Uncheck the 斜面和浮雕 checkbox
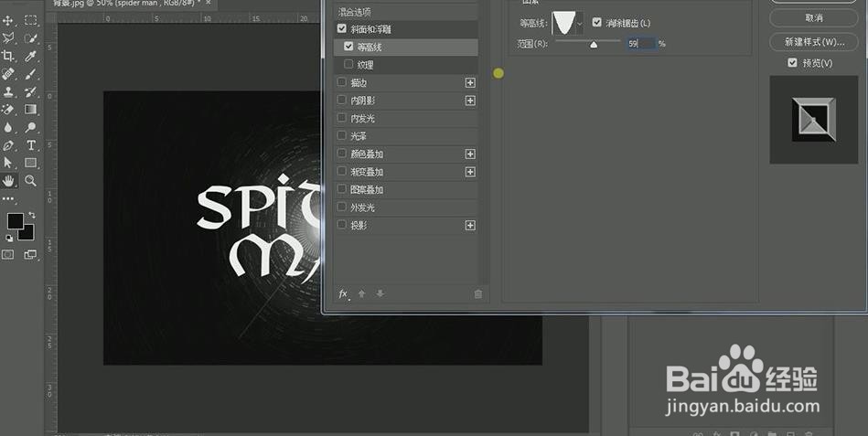This screenshot has width=868, height=436. 341,28
